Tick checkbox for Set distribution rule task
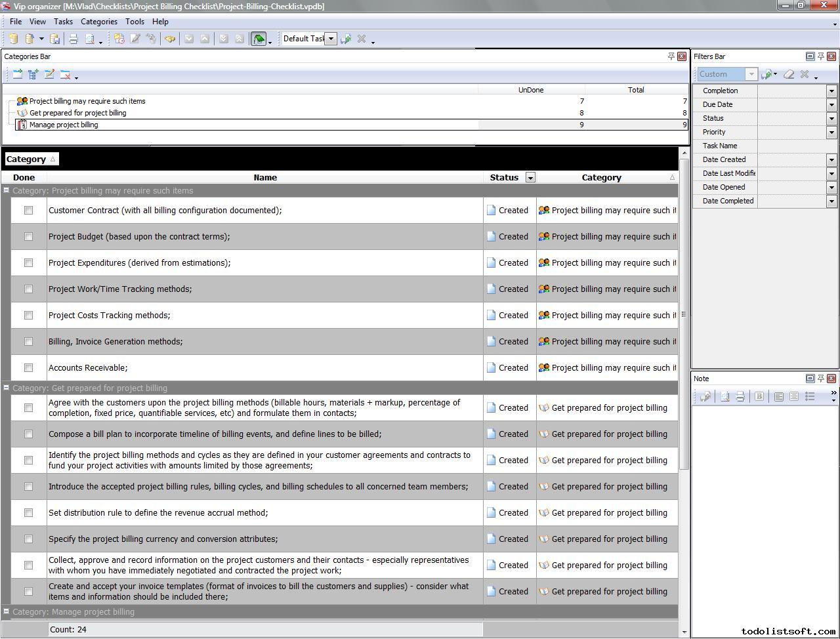This screenshot has width=840, height=639. pos(28,513)
